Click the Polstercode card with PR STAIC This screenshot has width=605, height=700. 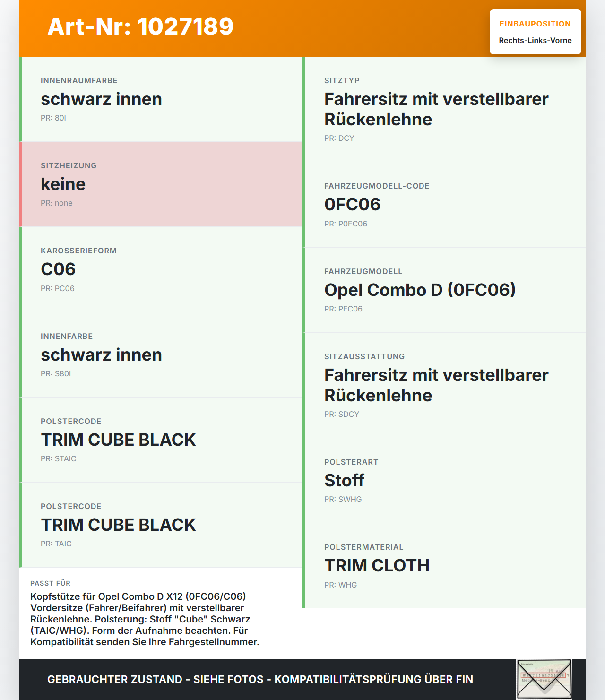click(161, 440)
